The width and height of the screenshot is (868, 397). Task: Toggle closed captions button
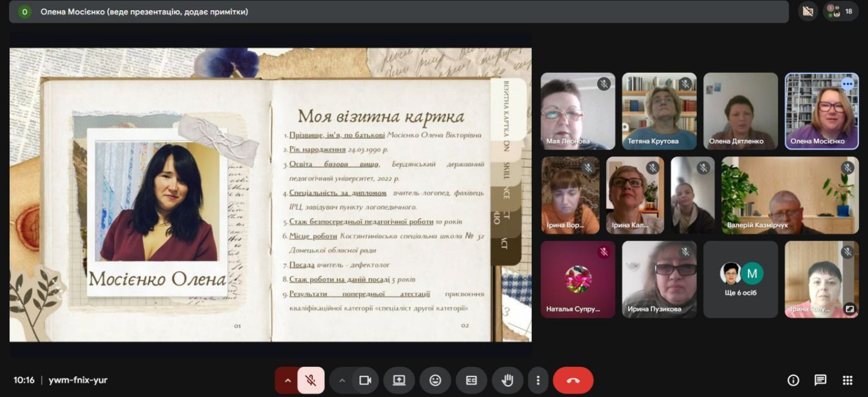(x=472, y=380)
